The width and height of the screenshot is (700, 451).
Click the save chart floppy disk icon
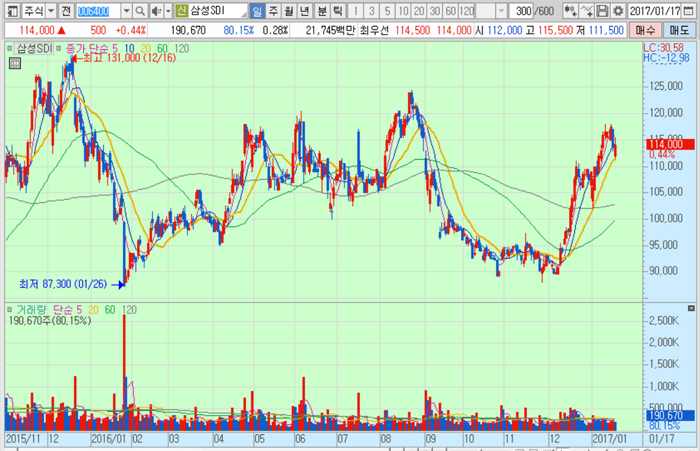[602, 10]
